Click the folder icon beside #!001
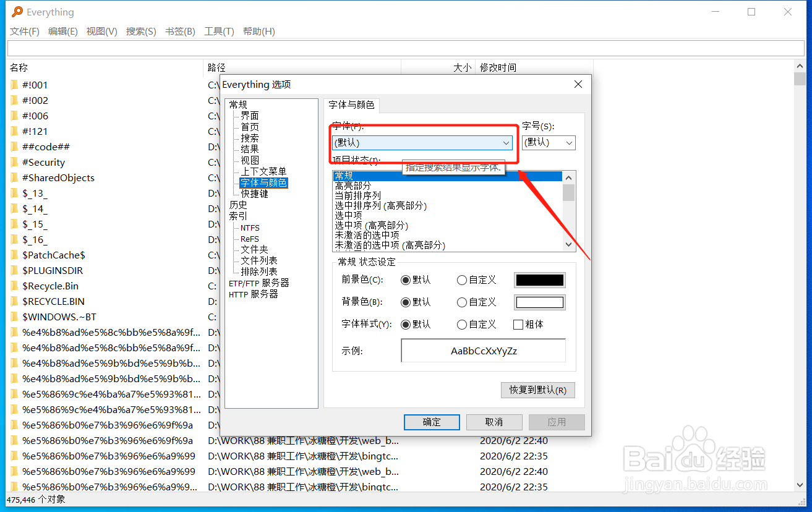The width and height of the screenshot is (812, 512). point(14,85)
